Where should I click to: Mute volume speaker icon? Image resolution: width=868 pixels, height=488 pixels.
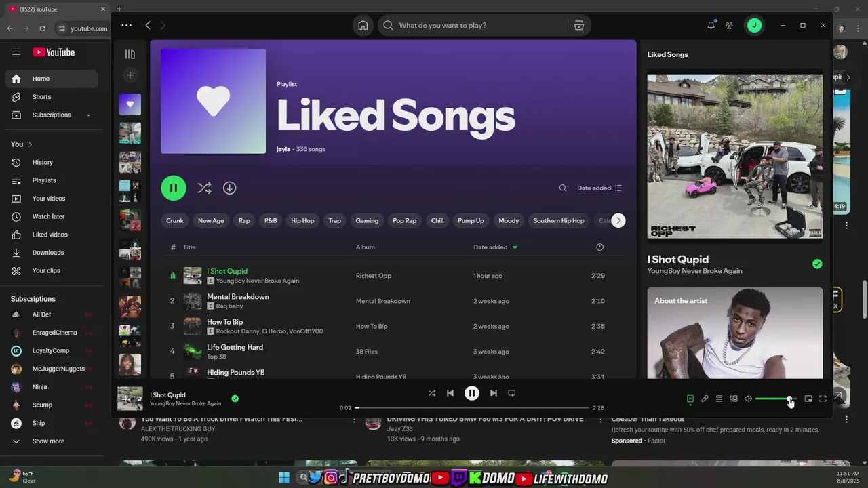point(748,399)
